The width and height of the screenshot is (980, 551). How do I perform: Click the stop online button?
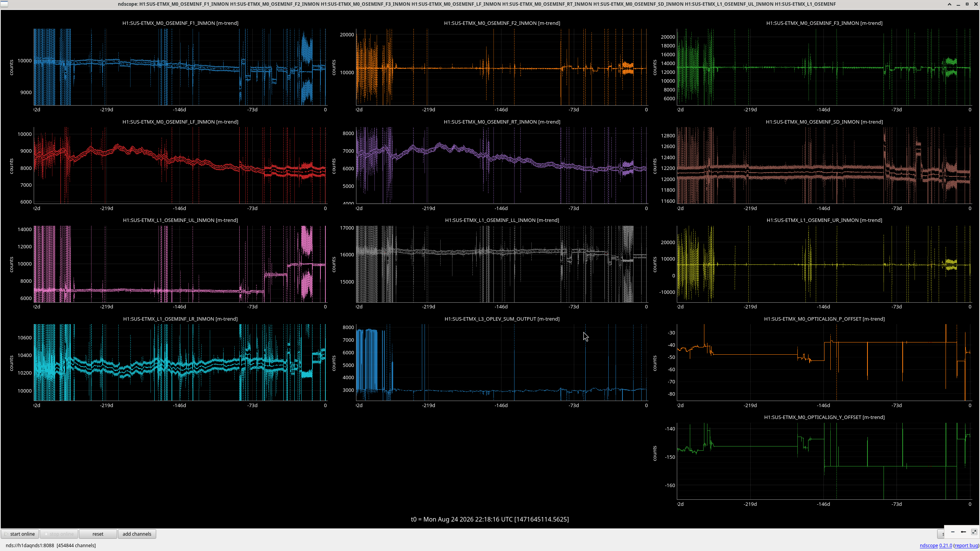click(x=59, y=534)
